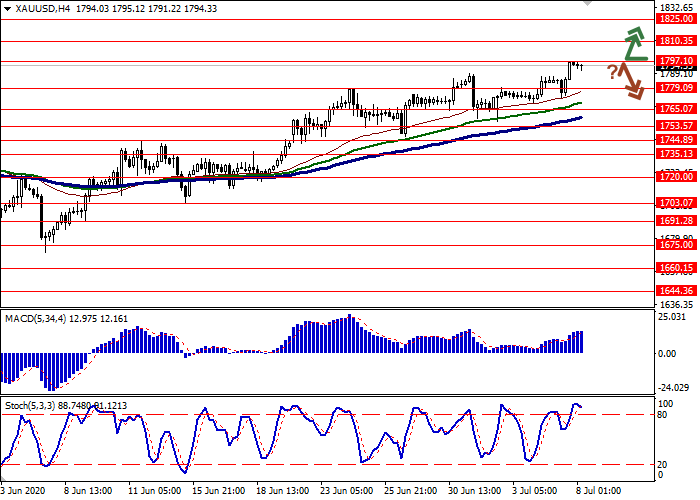Click the 1765.07 price level label
The width and height of the screenshot is (700, 500).
coord(676,108)
